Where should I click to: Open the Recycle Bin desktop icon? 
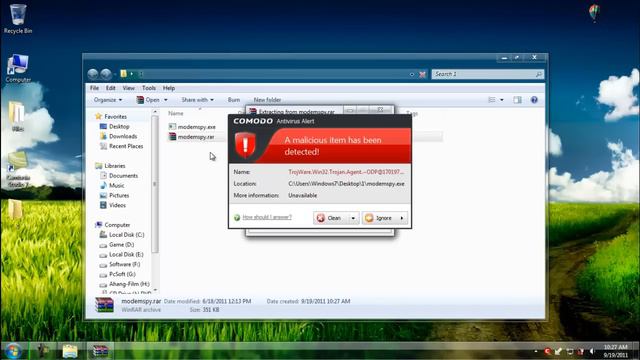18,18
